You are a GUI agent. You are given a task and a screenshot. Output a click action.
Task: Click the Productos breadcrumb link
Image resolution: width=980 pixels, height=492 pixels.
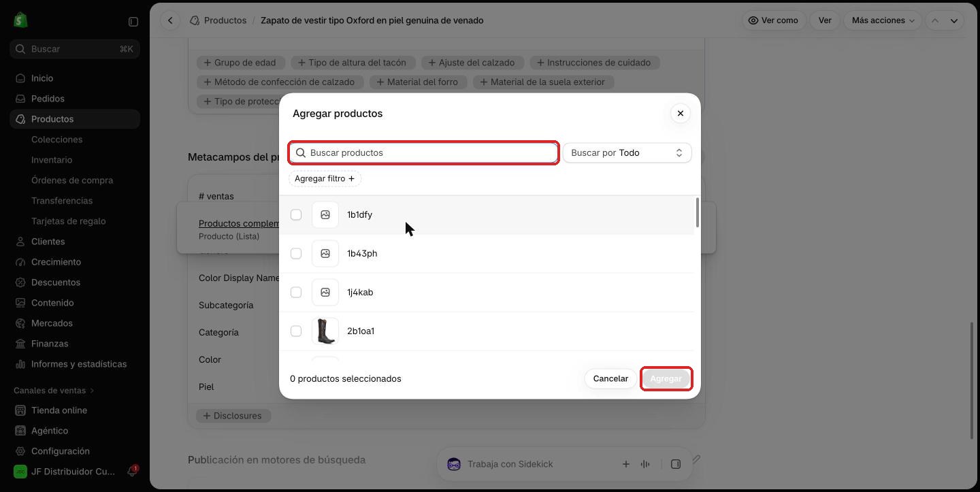tap(225, 20)
